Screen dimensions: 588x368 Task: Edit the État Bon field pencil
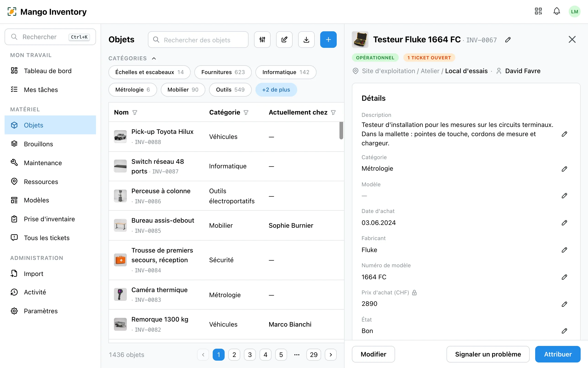[564, 331]
